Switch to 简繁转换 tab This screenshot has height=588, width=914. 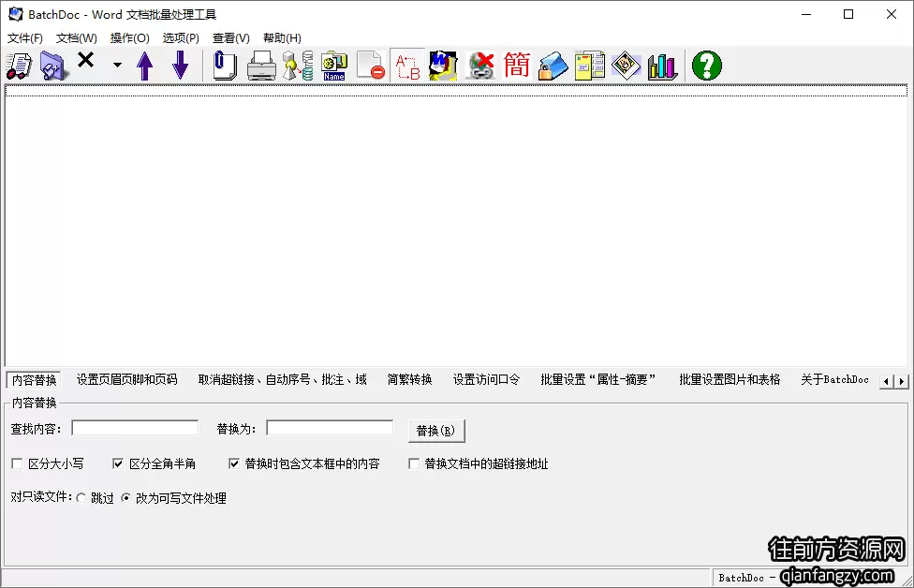410,379
